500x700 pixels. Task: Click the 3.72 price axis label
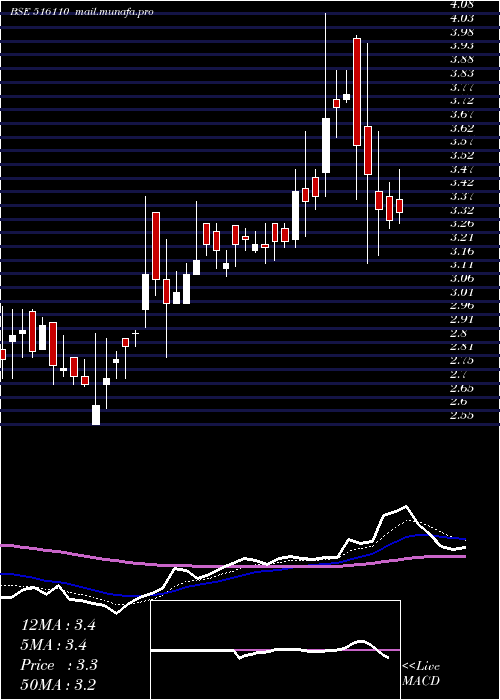pos(462,100)
